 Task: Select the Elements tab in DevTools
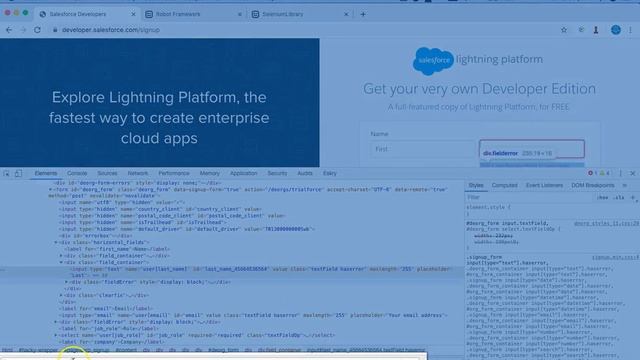(x=46, y=173)
